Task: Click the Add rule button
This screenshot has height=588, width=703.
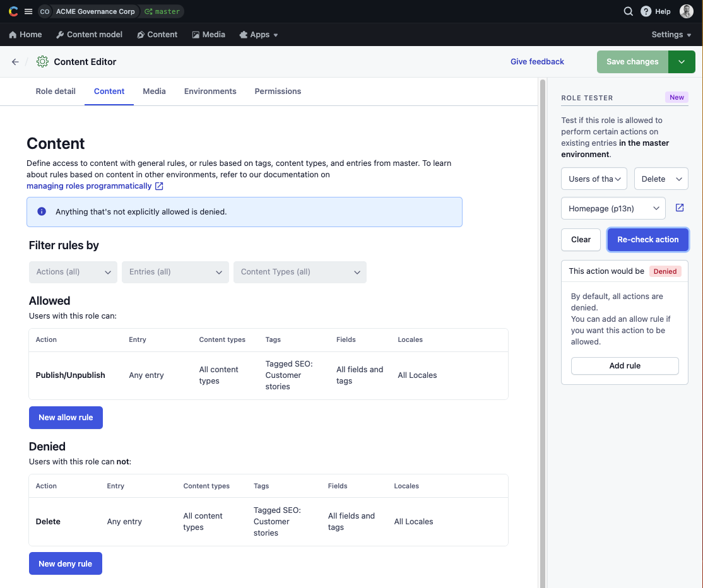Action: (625, 366)
